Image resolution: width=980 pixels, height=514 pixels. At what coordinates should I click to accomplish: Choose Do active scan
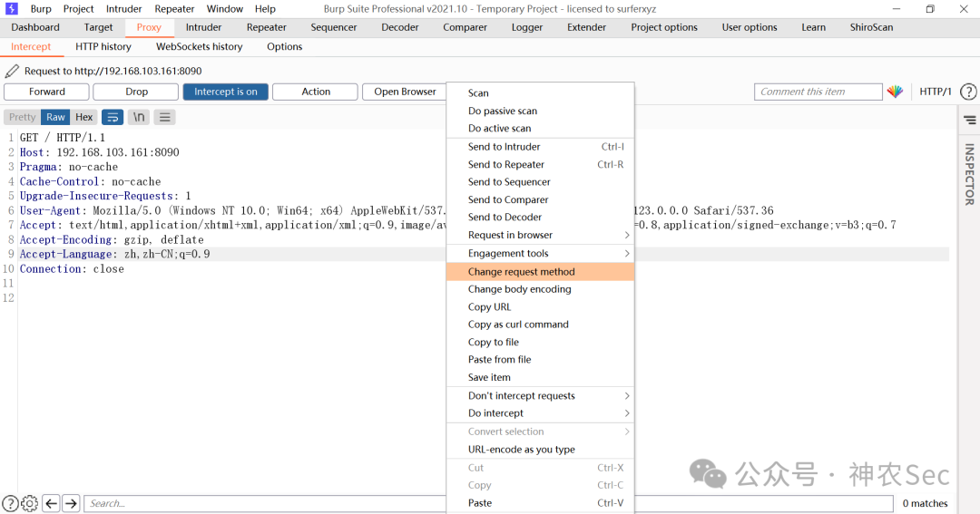coord(541,129)
